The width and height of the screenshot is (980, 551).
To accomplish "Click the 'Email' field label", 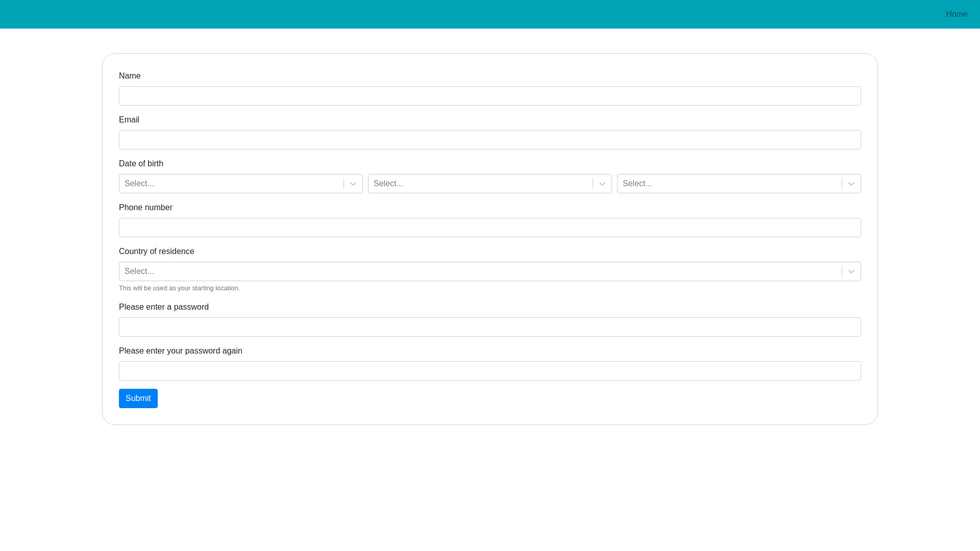I will (129, 120).
